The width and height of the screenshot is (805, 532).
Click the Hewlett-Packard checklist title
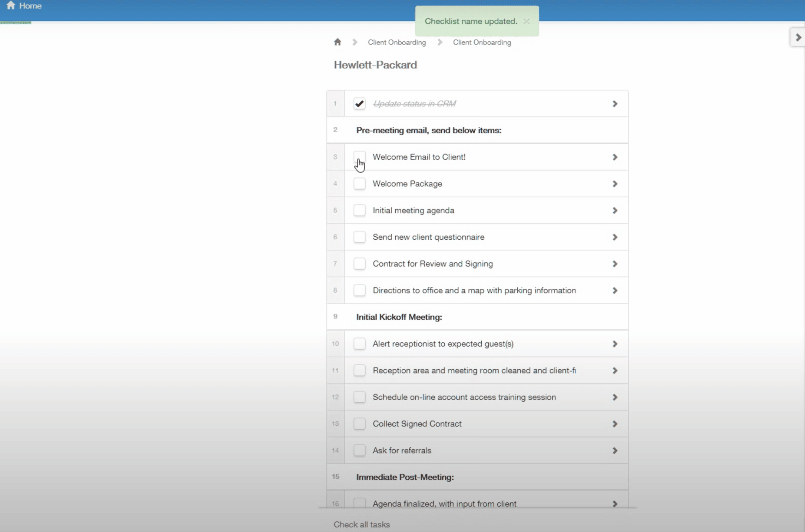pos(375,65)
